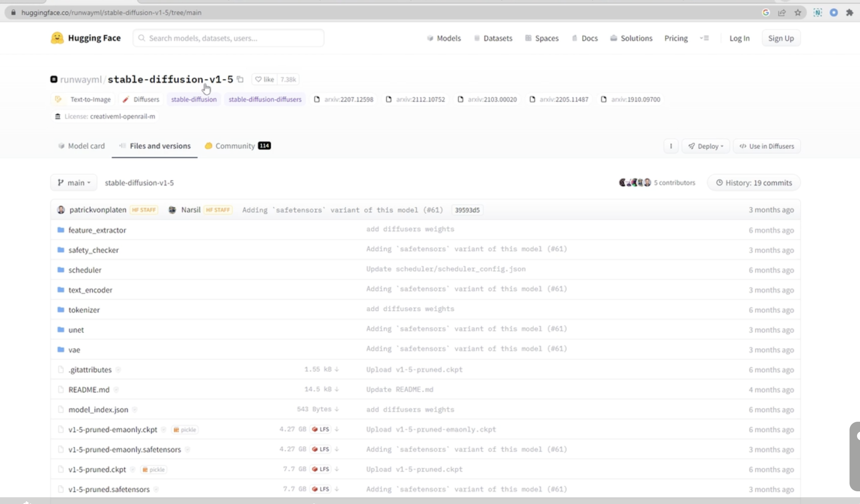
Task: Expand the navigation more-menu icon beside Pricing
Action: pyautogui.click(x=704, y=38)
